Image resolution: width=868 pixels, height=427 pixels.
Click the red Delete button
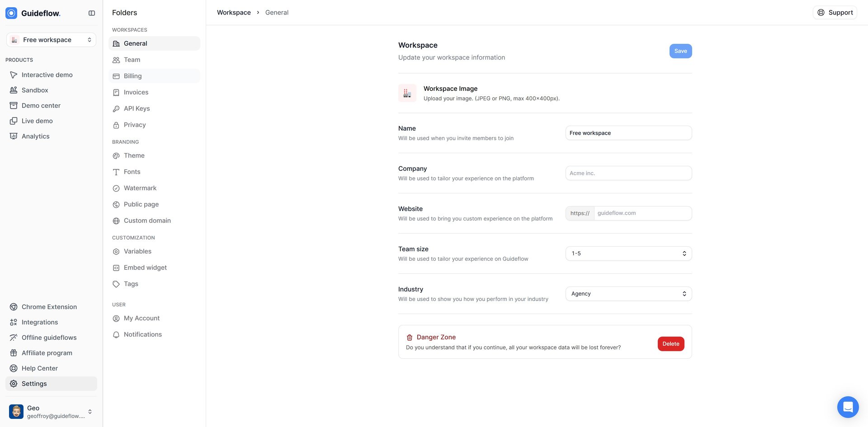click(x=670, y=344)
